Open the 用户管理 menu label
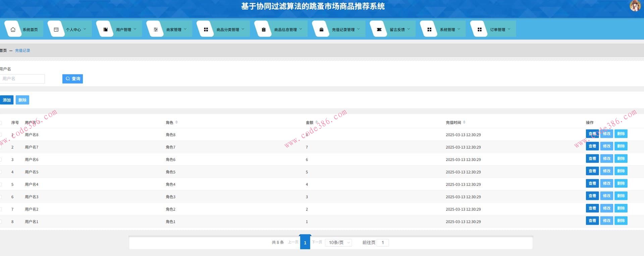This screenshot has height=256, width=644. [x=123, y=30]
